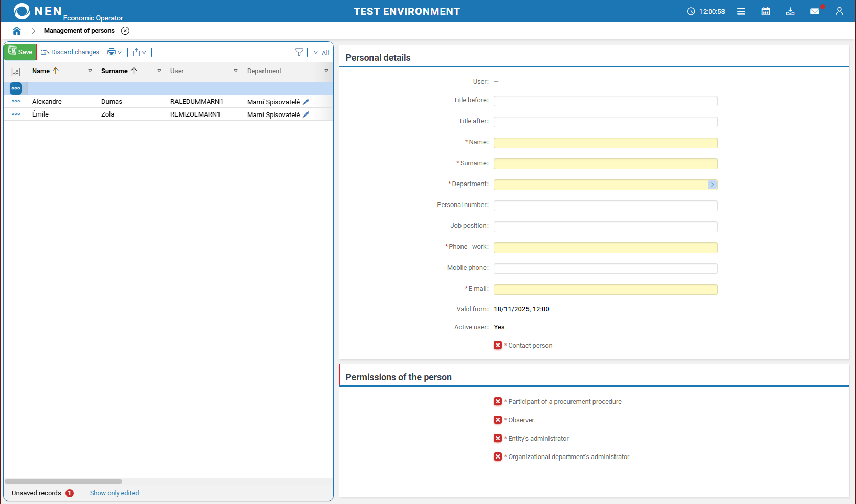Enable Organizational department's administrator permission

[497, 456]
